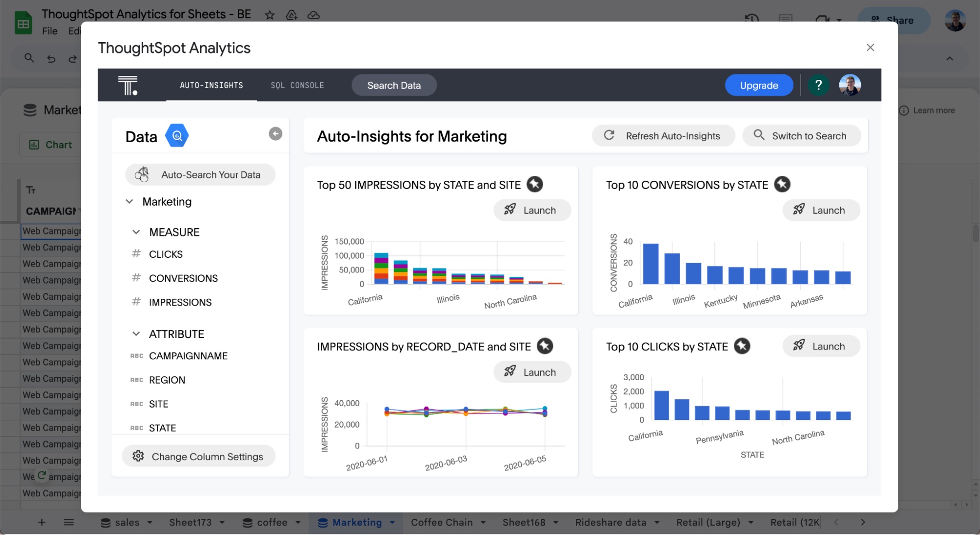
Task: Open the Marketing tab dropdown arrow
Action: click(x=392, y=523)
